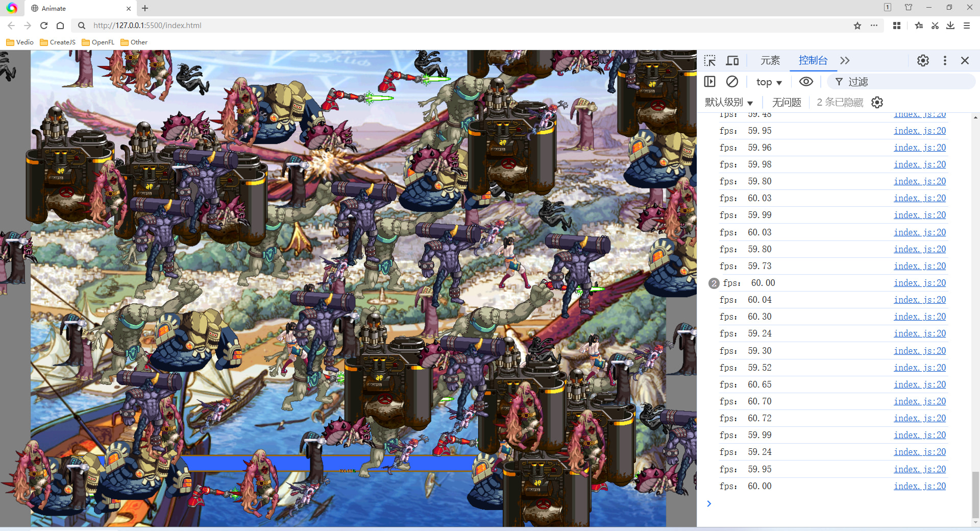
Task: Reload the page
Action: pos(44,26)
